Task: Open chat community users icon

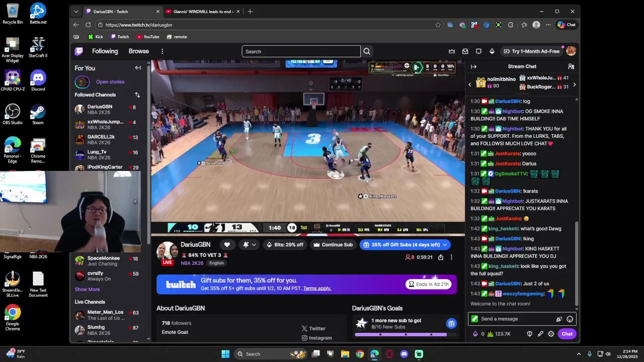Action: (571, 66)
